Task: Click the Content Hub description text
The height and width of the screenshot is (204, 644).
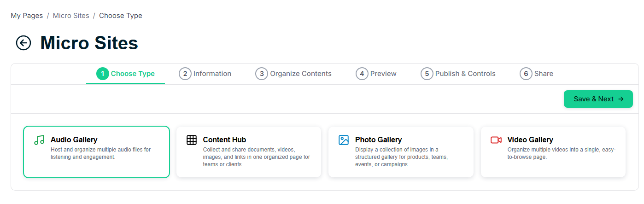Action: click(257, 157)
